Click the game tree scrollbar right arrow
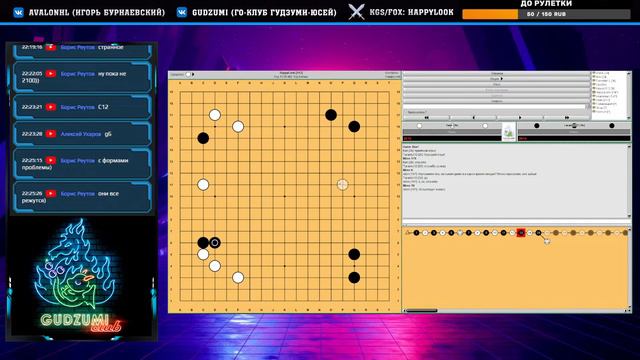 coord(625,311)
